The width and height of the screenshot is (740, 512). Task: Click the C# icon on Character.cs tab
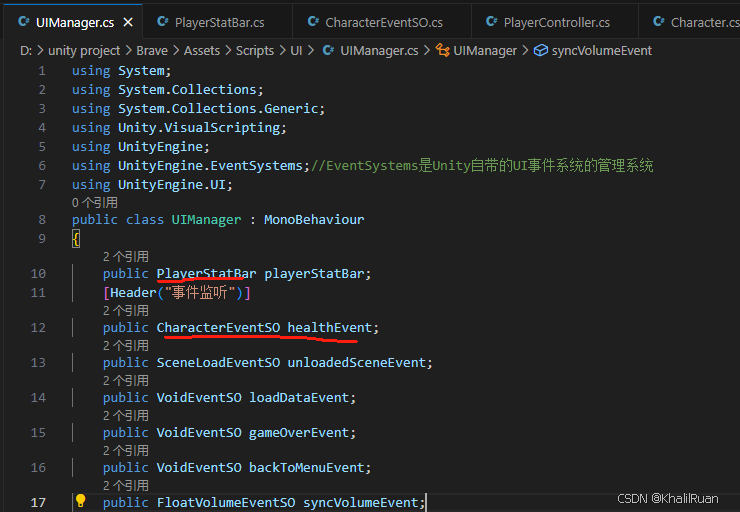click(659, 22)
